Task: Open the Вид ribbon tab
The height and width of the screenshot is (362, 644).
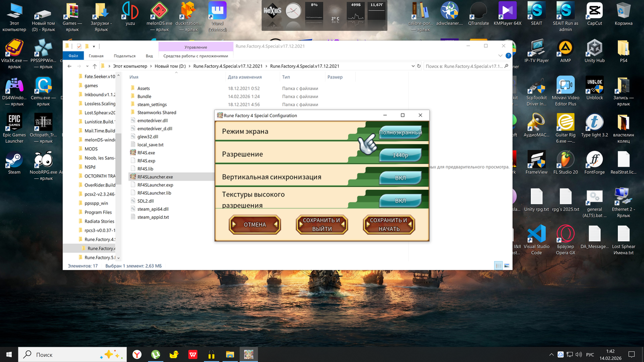Action: click(149, 56)
